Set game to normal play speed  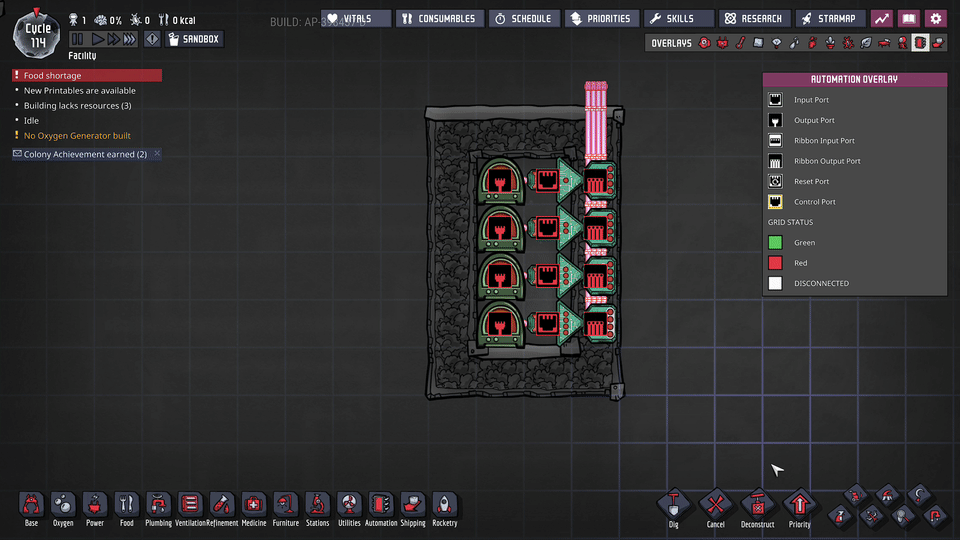pyautogui.click(x=97, y=39)
